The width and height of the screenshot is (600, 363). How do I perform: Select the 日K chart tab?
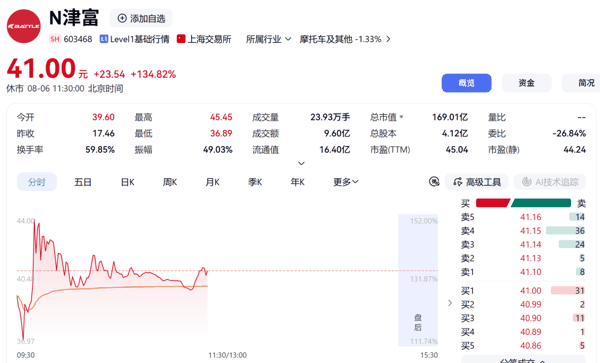[127, 182]
